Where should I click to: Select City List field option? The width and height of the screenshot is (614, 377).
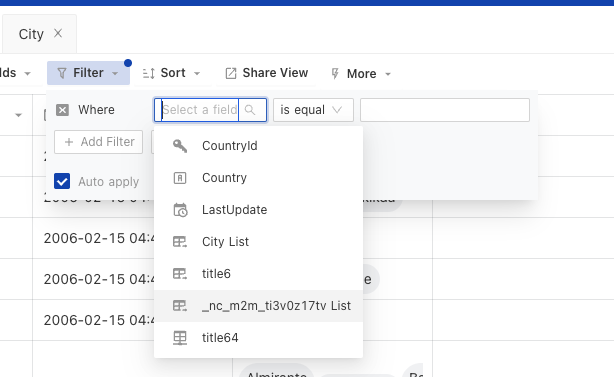tap(258, 242)
